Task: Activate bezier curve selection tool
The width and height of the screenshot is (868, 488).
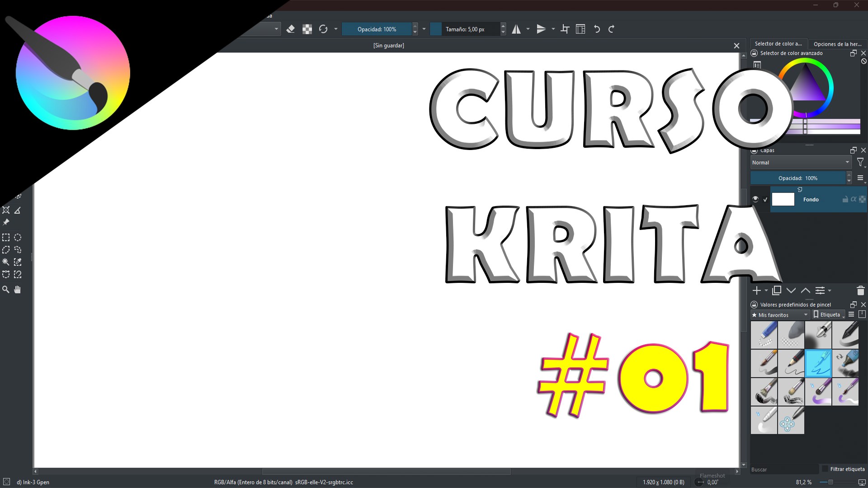Action: point(6,274)
